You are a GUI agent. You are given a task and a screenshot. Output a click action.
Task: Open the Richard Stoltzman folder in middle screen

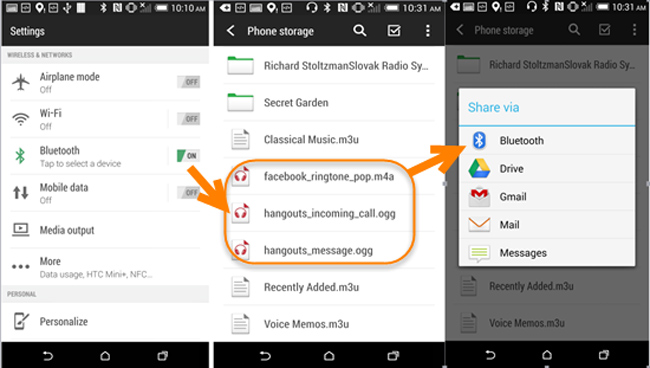pyautogui.click(x=329, y=65)
